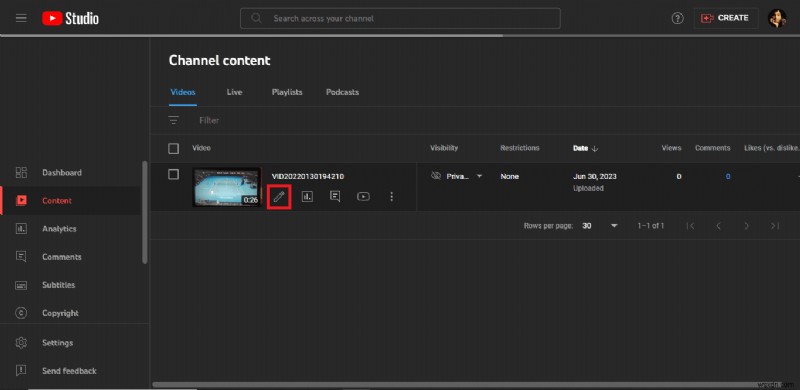The image size is (800, 390).
Task: Click the Likes (vs. dislikes) header
Action: (x=772, y=148)
